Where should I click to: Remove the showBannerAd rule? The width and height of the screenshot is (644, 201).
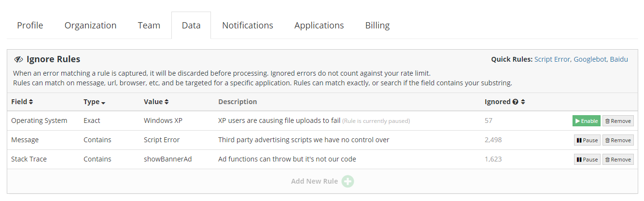point(618,160)
